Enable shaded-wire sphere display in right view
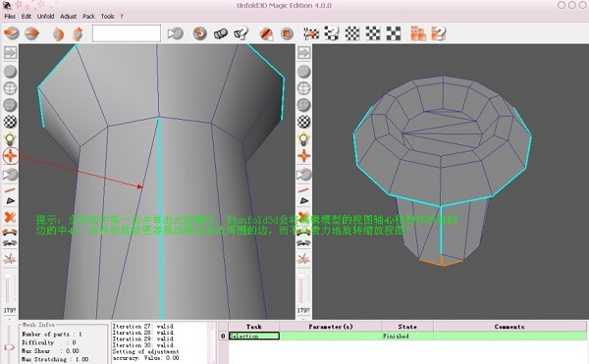Image resolution: width=589 pixels, height=364 pixels. pos(303,105)
